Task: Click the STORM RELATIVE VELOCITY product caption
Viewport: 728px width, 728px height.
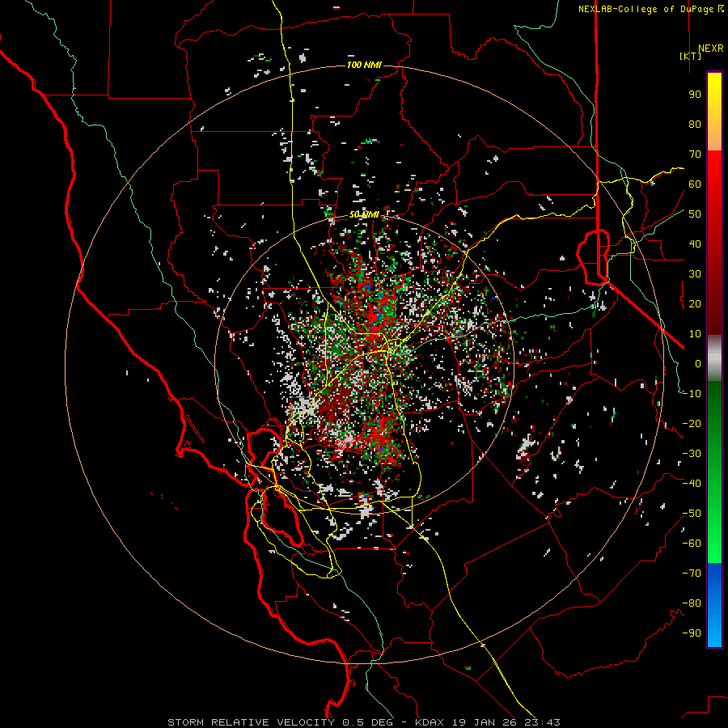Action: coord(250,722)
